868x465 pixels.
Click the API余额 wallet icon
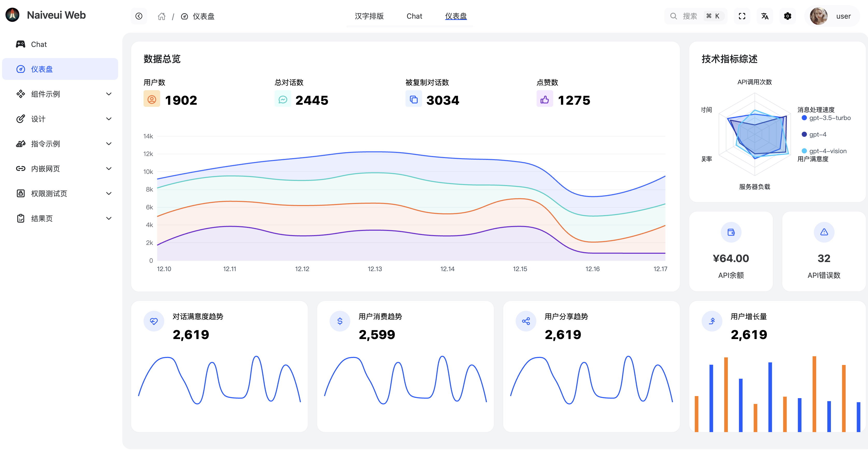click(x=731, y=232)
